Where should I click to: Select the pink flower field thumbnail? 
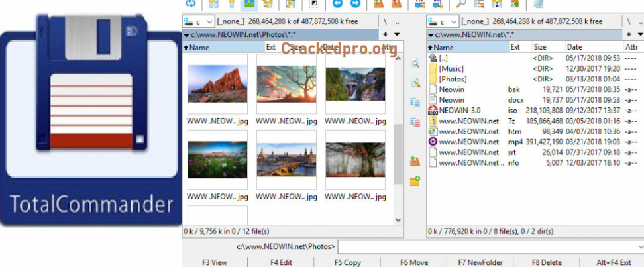[218, 160]
